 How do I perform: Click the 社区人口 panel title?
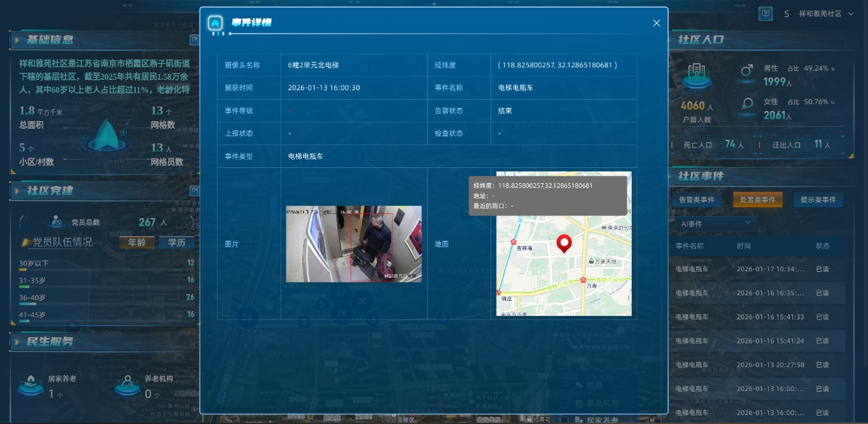[x=701, y=40]
